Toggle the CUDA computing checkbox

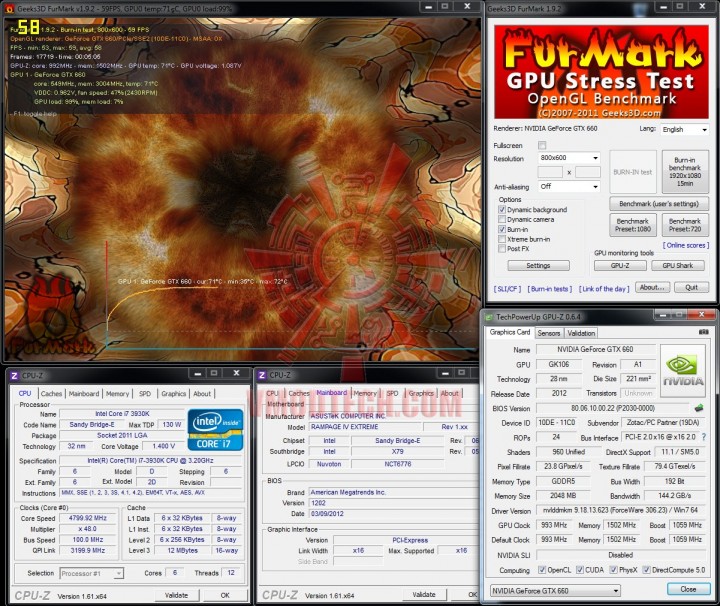pyautogui.click(x=580, y=570)
